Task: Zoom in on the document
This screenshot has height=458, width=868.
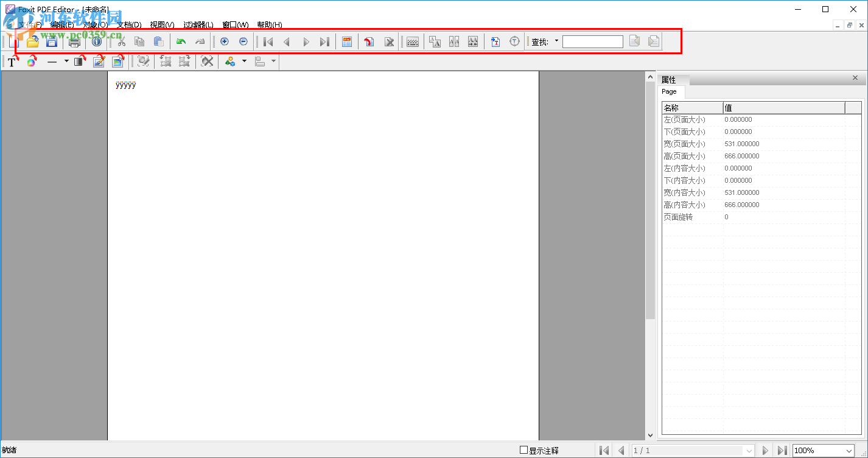Action: click(224, 41)
